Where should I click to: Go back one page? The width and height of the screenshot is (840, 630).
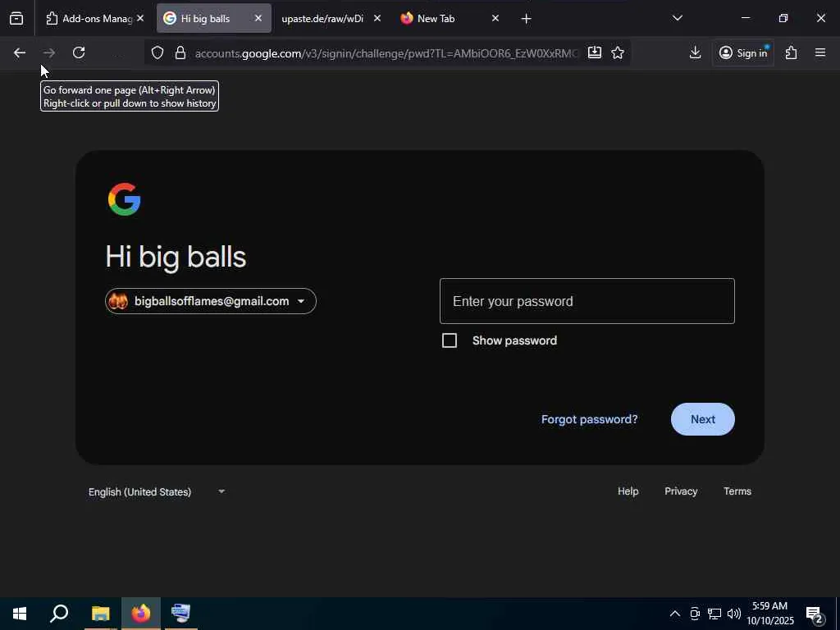click(x=20, y=52)
